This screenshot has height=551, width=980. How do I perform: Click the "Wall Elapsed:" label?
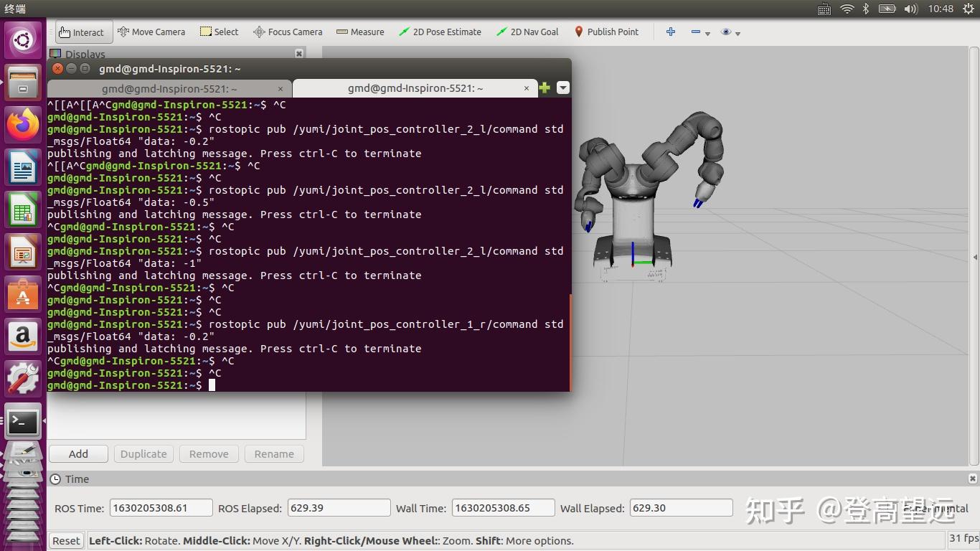(592, 508)
